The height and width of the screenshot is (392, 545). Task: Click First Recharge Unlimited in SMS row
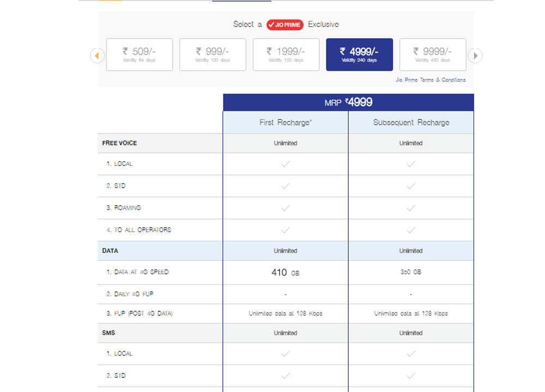pyautogui.click(x=286, y=333)
